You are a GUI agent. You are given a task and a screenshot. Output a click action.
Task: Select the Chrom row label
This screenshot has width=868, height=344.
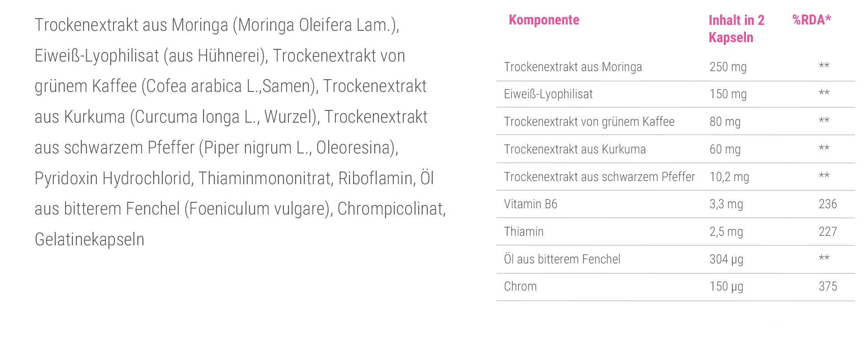pyautogui.click(x=520, y=287)
